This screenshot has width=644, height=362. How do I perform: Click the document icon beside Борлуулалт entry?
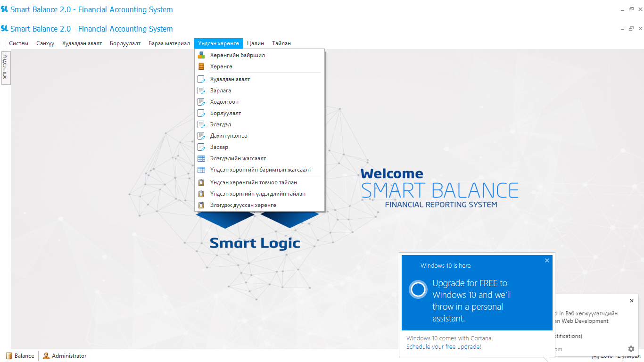(x=201, y=113)
